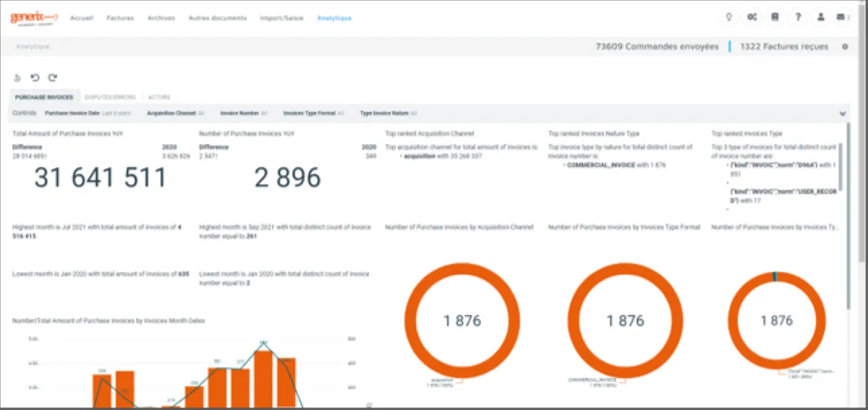This screenshot has width=868, height=410.
Task: Click the 2 896 invoice count value
Action: (287, 177)
